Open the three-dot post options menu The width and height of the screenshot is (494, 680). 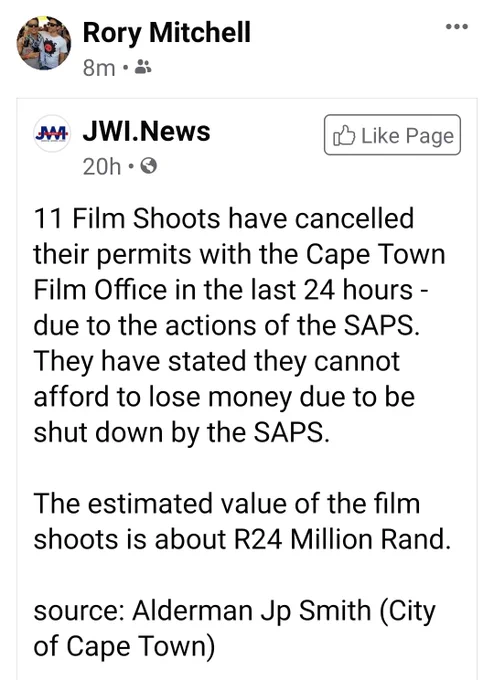[457, 26]
